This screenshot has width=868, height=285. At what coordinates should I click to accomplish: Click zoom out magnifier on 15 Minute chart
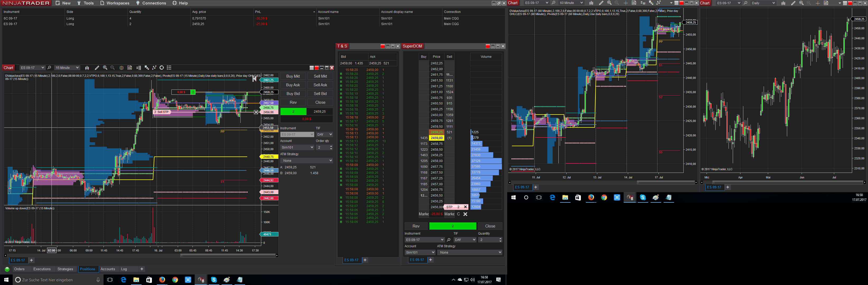tap(113, 68)
